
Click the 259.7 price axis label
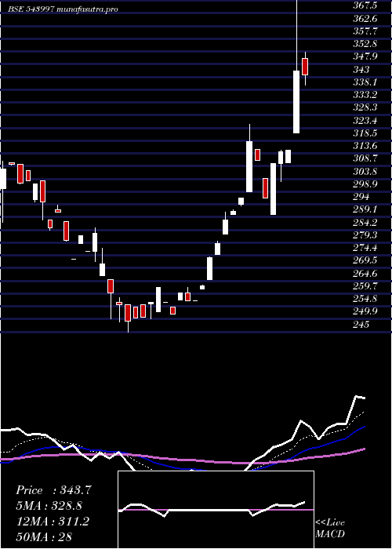(365, 286)
